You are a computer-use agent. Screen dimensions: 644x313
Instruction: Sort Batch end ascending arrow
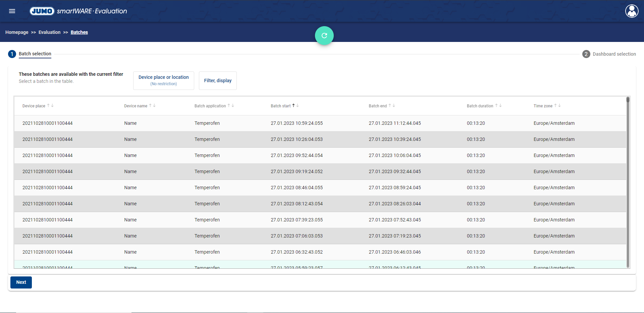[390, 105]
